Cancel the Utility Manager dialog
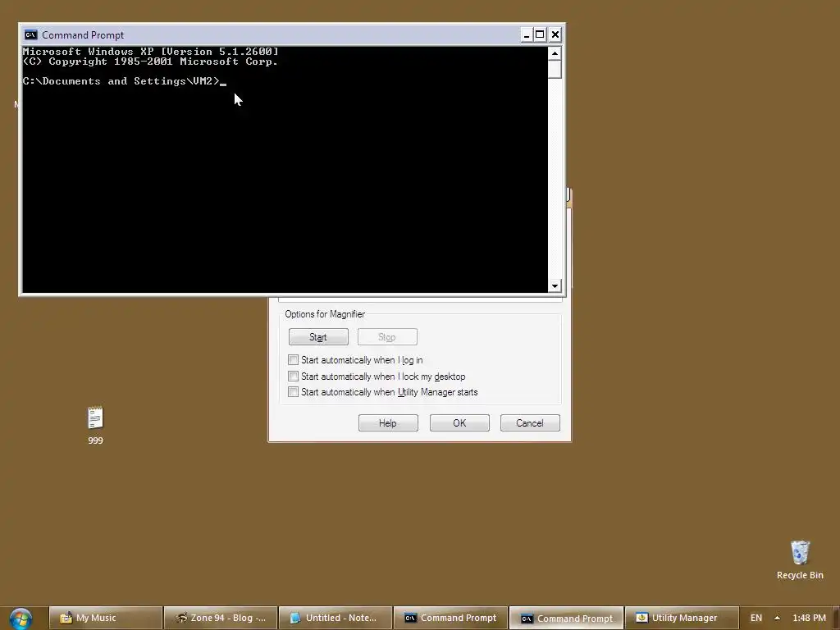This screenshot has height=630, width=840. tap(530, 422)
